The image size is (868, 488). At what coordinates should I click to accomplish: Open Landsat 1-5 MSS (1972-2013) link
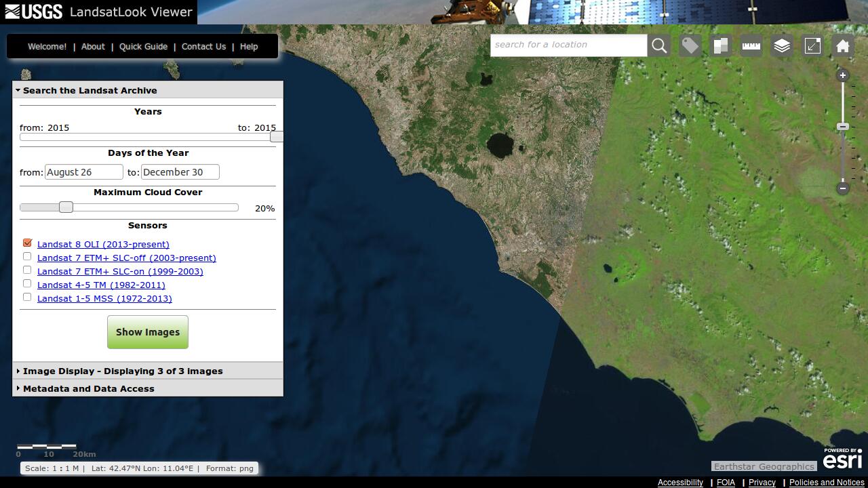104,298
